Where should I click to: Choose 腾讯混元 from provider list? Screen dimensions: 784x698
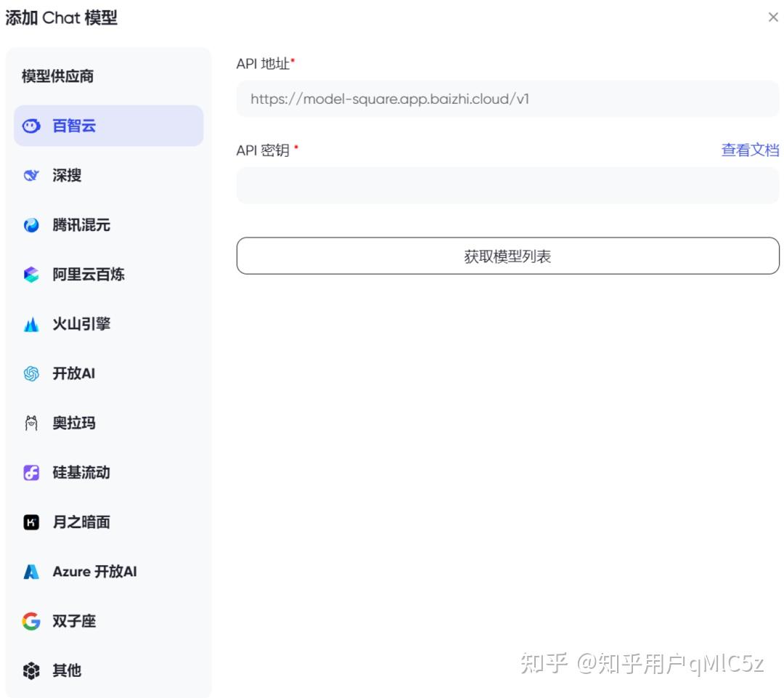pos(81,225)
